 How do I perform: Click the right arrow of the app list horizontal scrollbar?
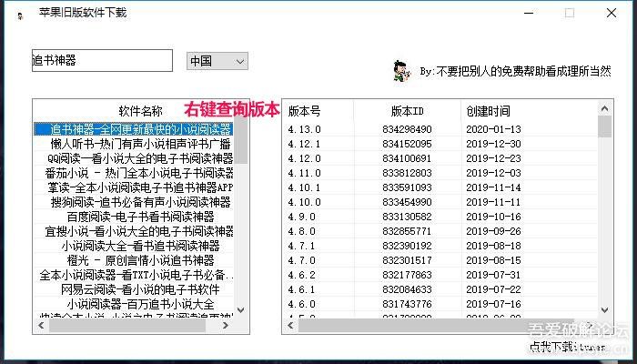pos(226,326)
